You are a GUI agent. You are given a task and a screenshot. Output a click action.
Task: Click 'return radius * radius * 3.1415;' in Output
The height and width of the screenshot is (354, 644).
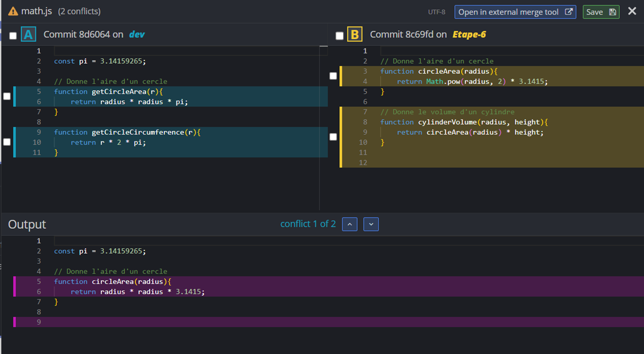click(138, 291)
